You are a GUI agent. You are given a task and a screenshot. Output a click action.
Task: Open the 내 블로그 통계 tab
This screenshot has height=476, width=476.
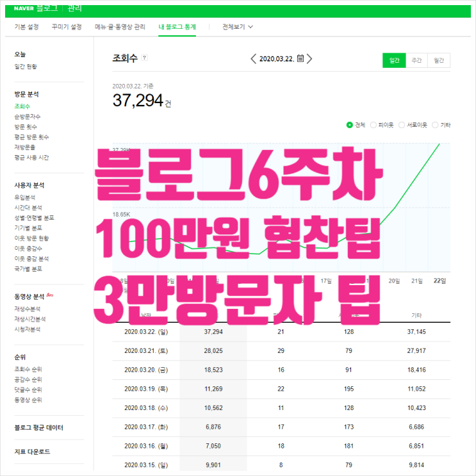177,27
